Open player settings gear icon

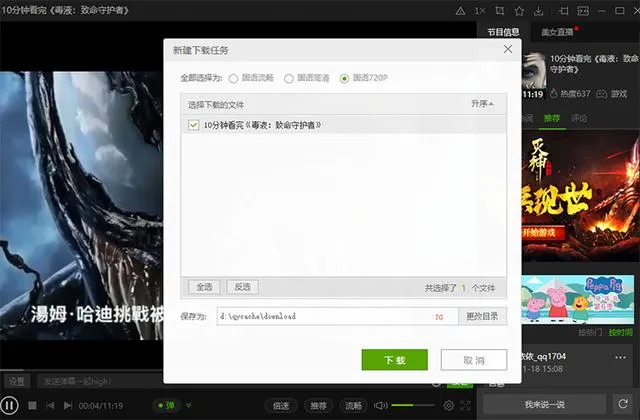[449, 405]
